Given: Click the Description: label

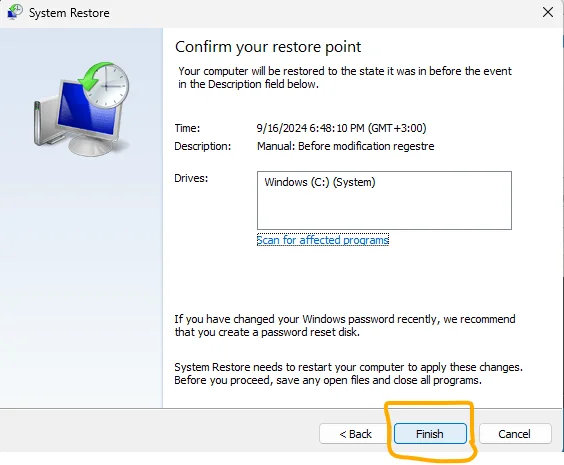Looking at the screenshot, I should [x=203, y=146].
